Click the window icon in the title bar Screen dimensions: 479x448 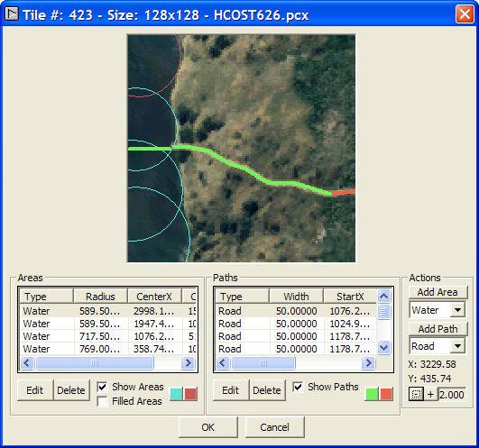(12, 14)
